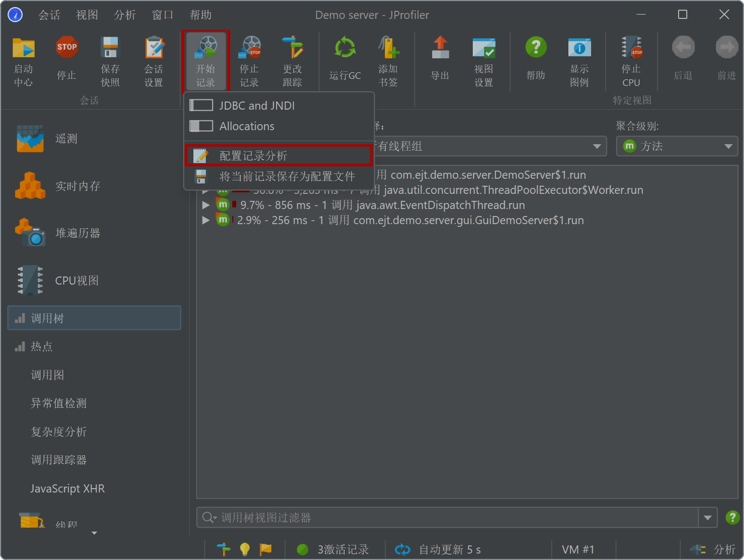Viewport: 744px width, 560px height.
Task: Open the filter history dropdown arrow
Action: (x=707, y=517)
